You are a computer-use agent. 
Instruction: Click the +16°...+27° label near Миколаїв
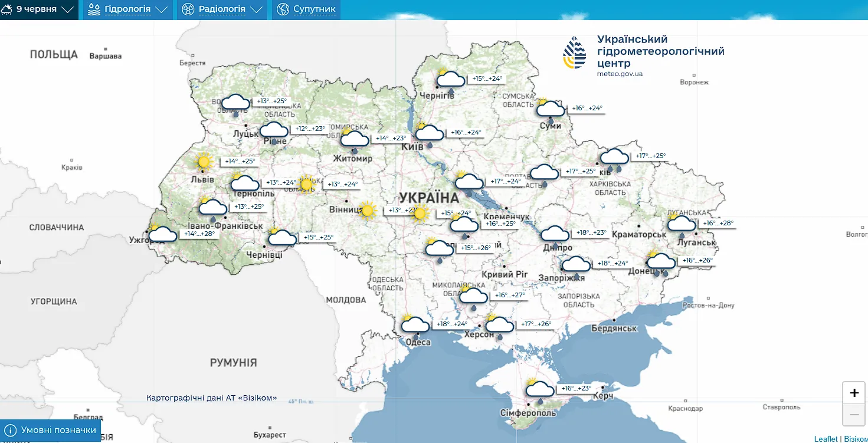click(x=510, y=295)
